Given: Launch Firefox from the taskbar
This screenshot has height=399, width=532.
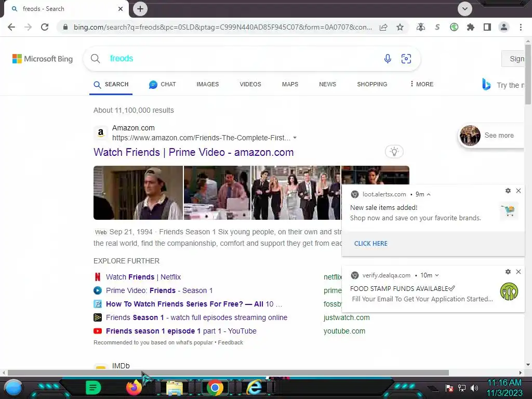Looking at the screenshot, I should coord(134,388).
